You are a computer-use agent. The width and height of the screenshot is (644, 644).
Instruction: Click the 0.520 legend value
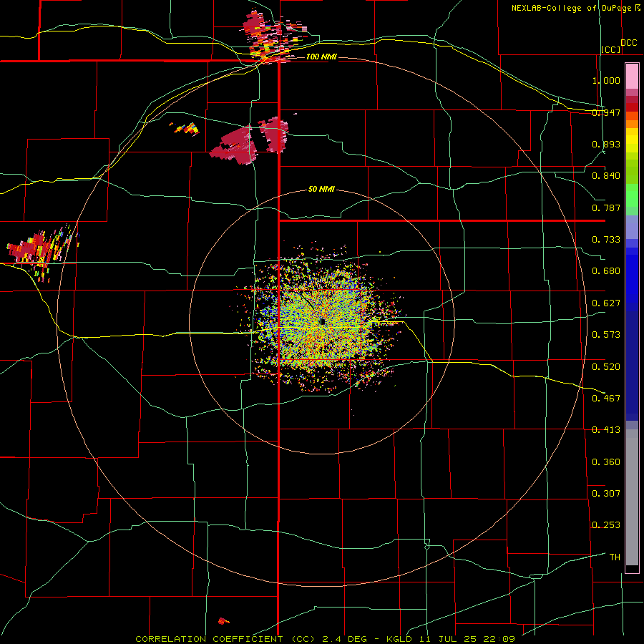[606, 367]
